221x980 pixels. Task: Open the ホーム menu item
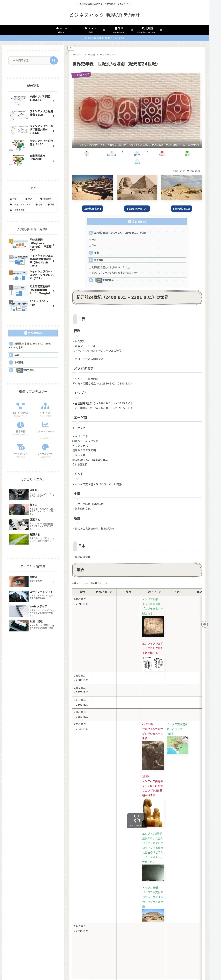point(61,30)
